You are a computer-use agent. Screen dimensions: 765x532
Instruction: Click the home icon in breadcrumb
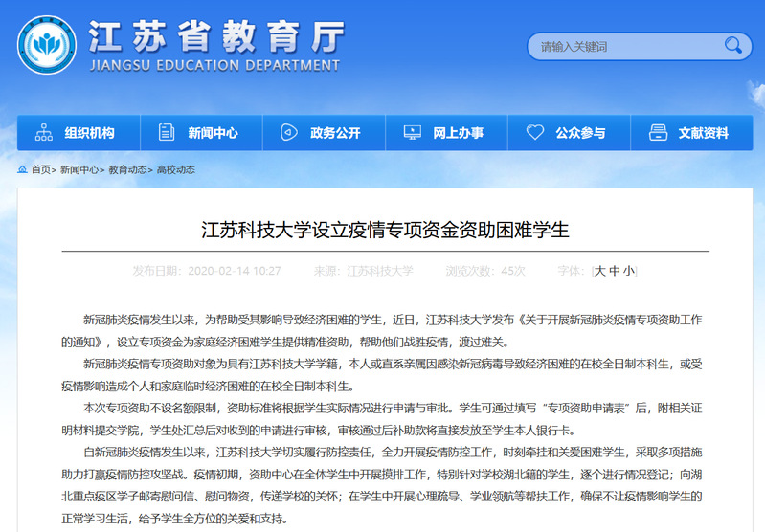click(22, 169)
